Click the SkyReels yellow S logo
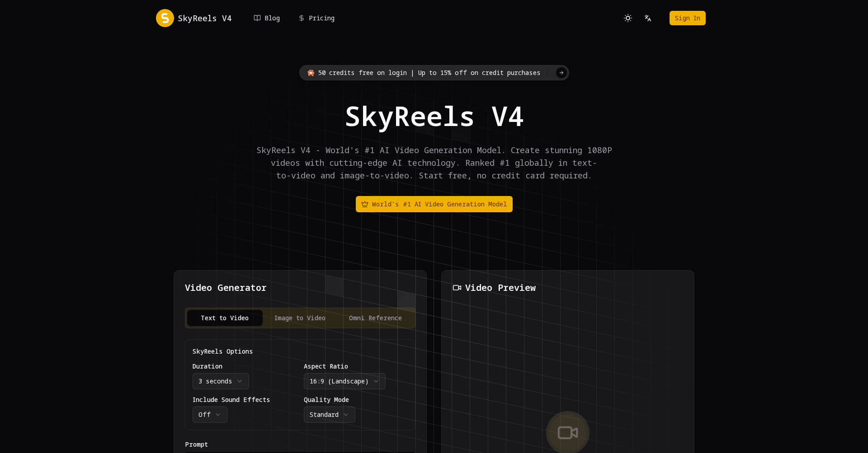 point(165,18)
